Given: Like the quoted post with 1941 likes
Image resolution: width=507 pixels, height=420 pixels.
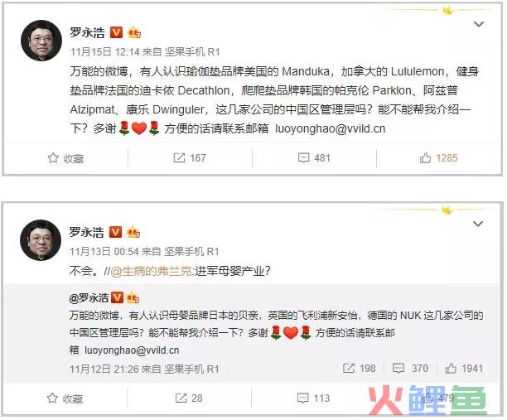Looking at the screenshot, I should coord(451,368).
